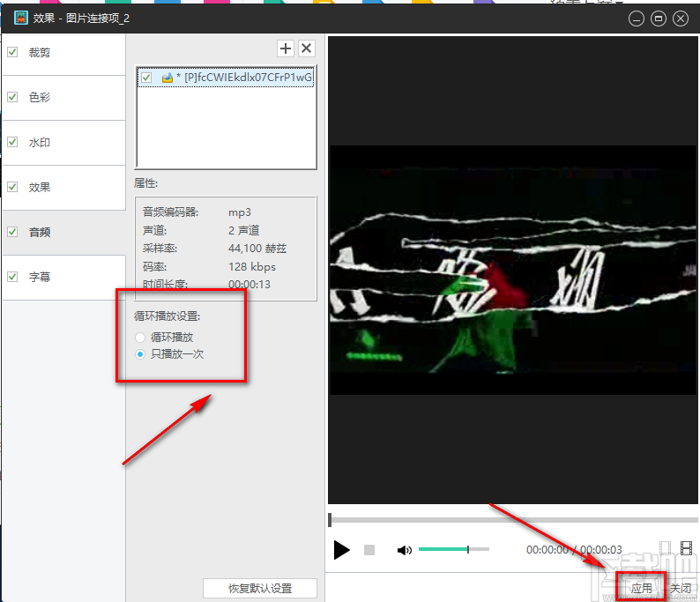Select the [P]fcCWIEkdlx07CFrP1wG audio item
The width and height of the screenshot is (700, 602).
226,78
